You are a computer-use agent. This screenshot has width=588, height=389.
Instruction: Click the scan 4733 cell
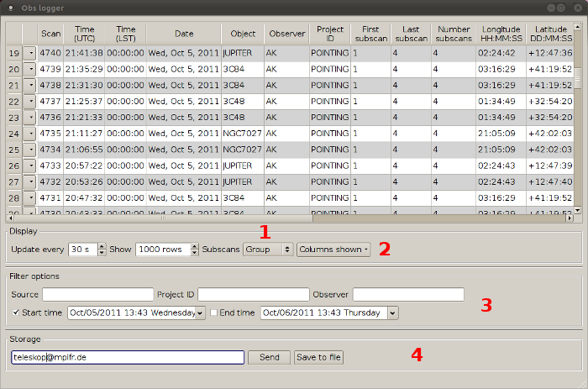(x=50, y=166)
